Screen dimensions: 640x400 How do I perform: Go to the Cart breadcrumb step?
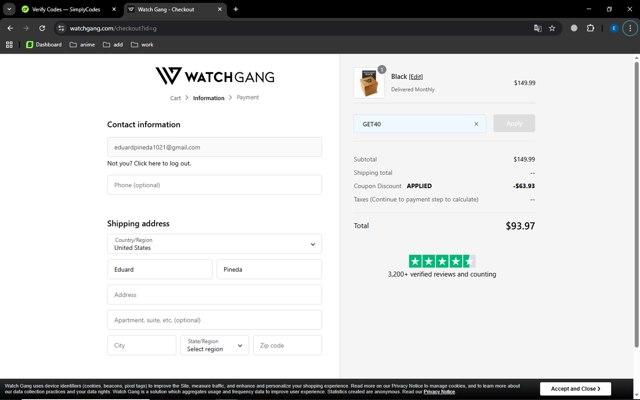click(x=175, y=98)
